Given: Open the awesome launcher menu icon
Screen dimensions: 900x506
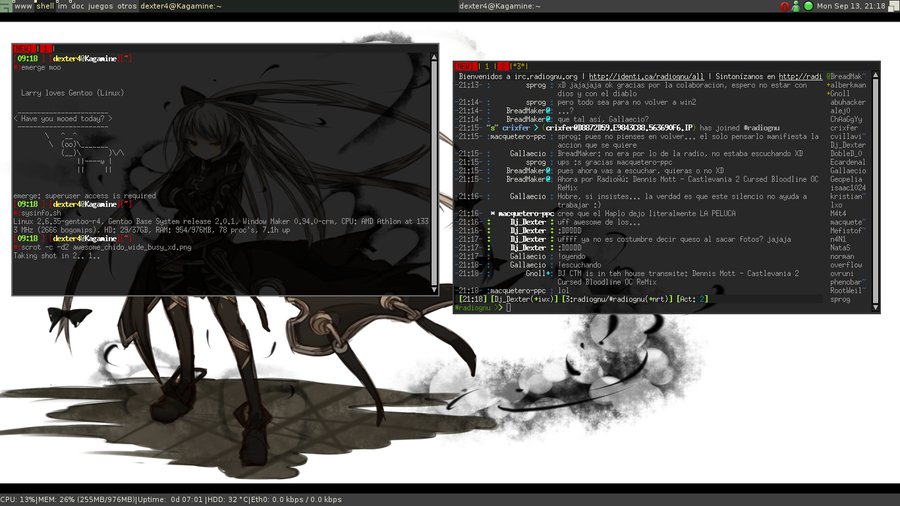Looking at the screenshot, I should 6,6.
